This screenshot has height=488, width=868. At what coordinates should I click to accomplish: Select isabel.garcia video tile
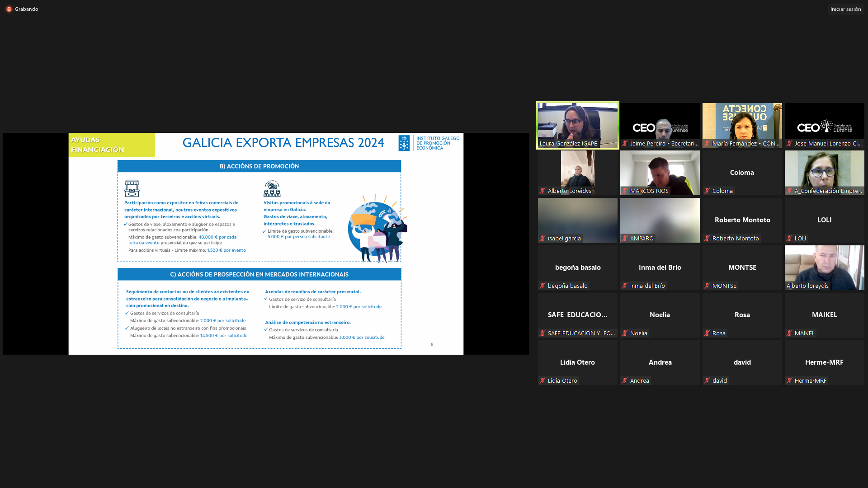[577, 220]
